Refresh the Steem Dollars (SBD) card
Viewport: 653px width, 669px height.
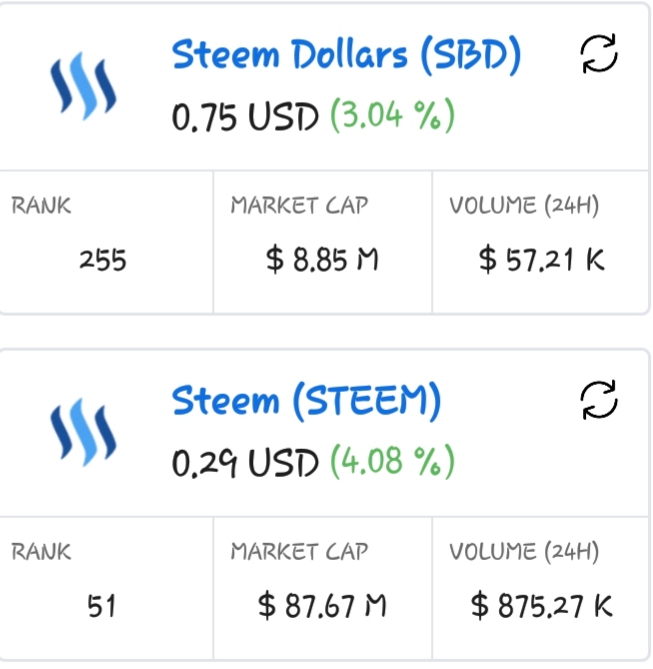pyautogui.click(x=599, y=54)
